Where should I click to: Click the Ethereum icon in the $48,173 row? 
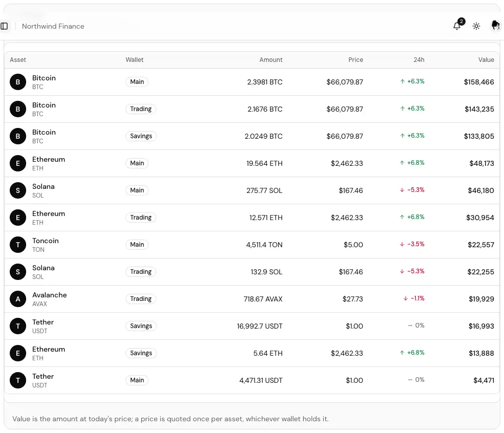tap(18, 163)
